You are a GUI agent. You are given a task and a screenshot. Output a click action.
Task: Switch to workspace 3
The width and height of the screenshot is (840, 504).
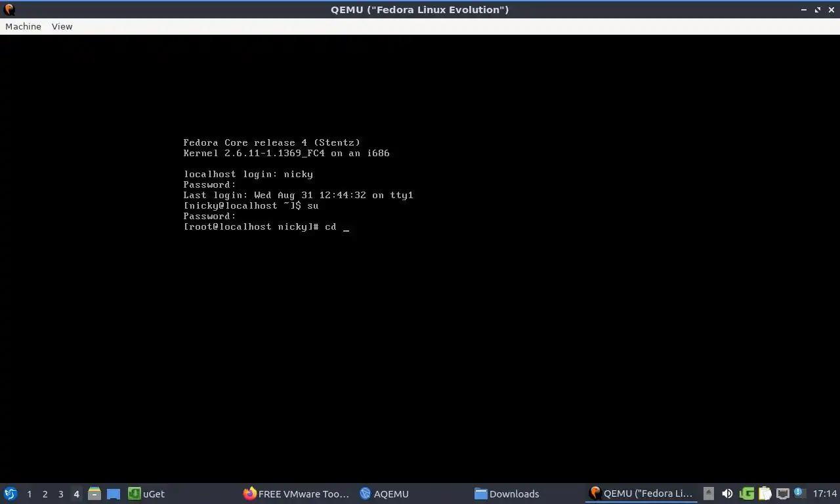(60, 494)
